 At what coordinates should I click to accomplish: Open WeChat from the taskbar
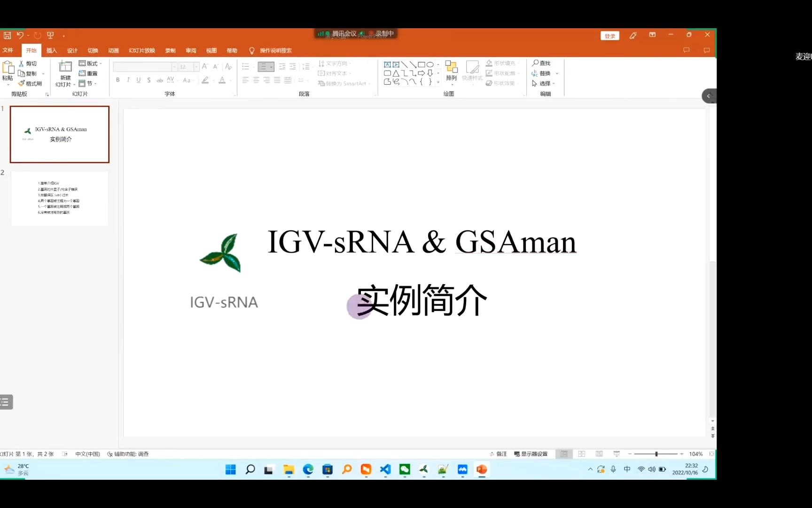(405, 469)
